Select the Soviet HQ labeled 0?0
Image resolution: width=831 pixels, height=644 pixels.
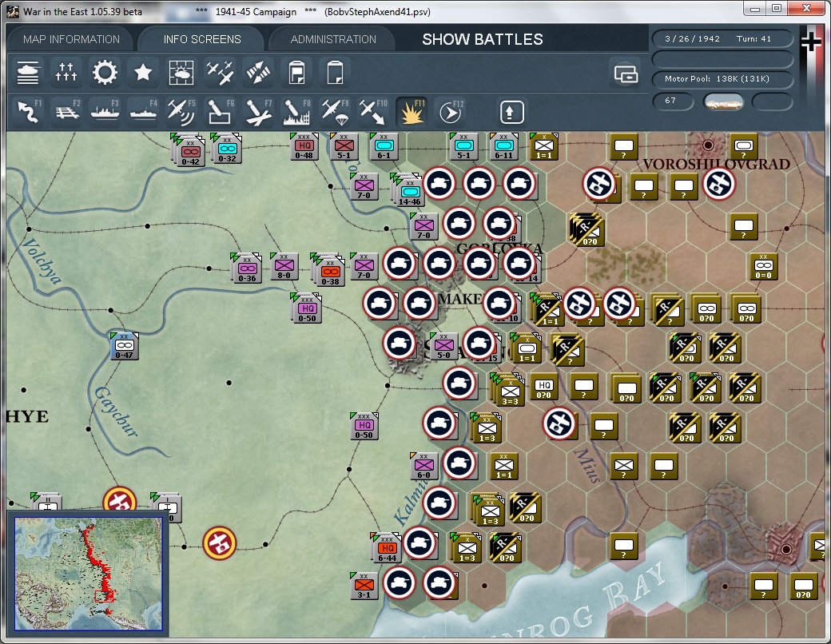(544, 388)
